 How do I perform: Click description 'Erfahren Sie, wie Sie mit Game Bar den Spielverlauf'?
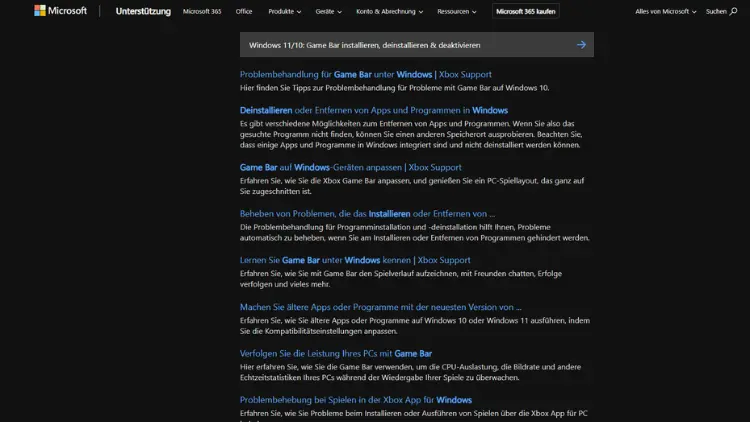[401, 278]
